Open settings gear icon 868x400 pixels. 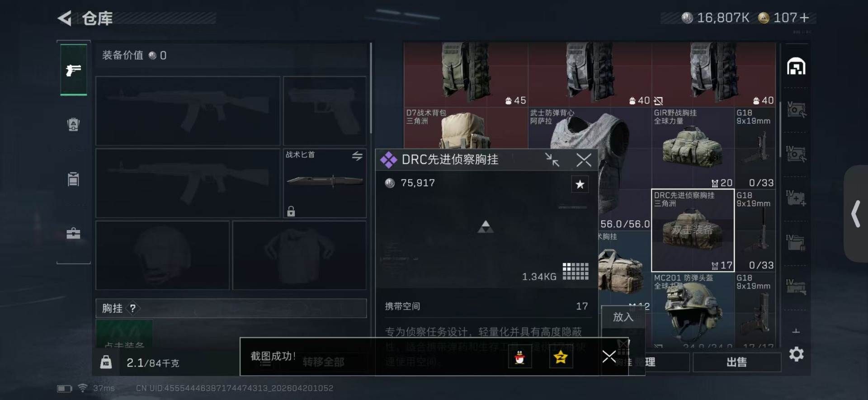click(x=796, y=354)
